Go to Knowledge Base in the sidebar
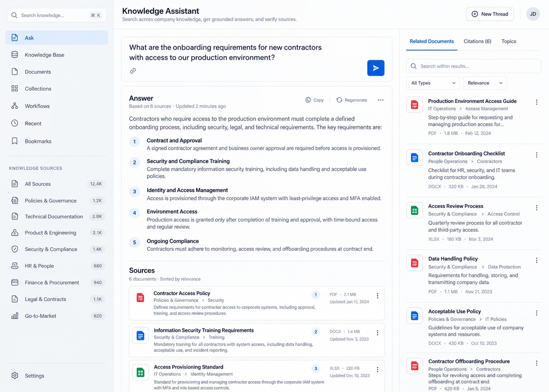Viewport: 549px width, 392px height. tap(57, 55)
